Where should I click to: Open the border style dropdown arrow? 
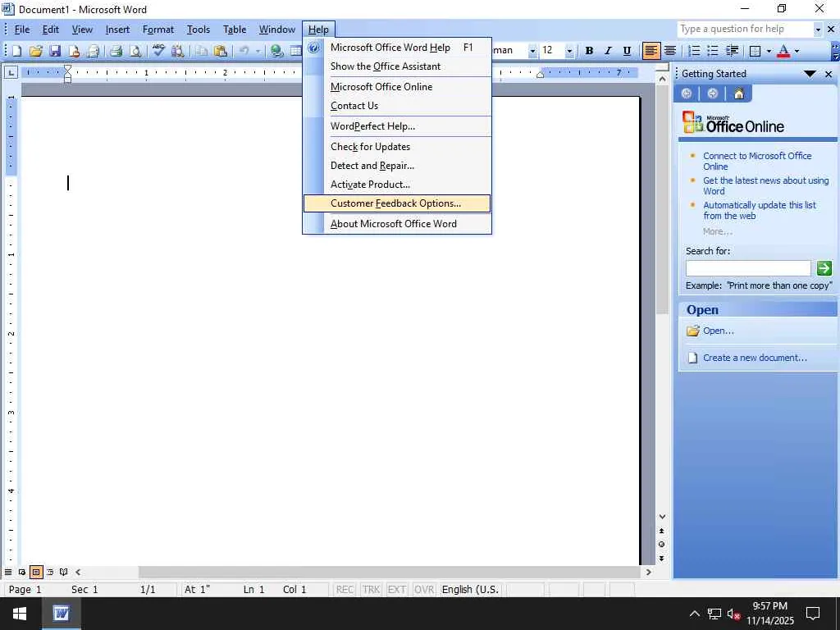click(769, 51)
